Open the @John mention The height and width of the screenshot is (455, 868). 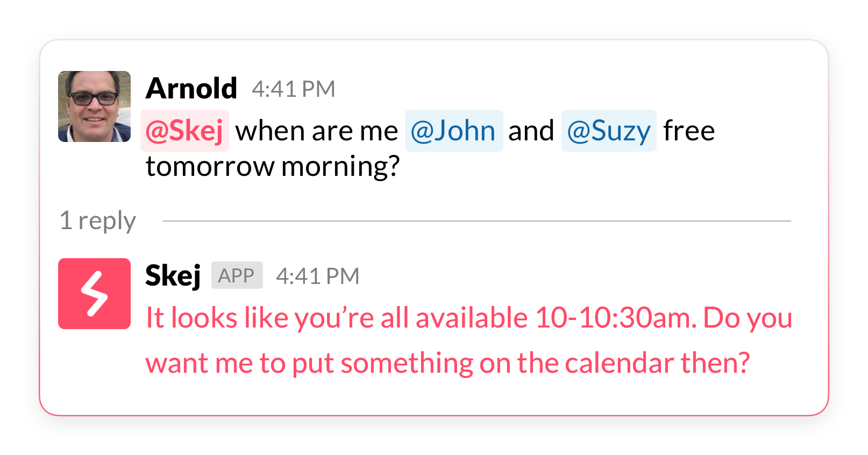[x=453, y=131]
